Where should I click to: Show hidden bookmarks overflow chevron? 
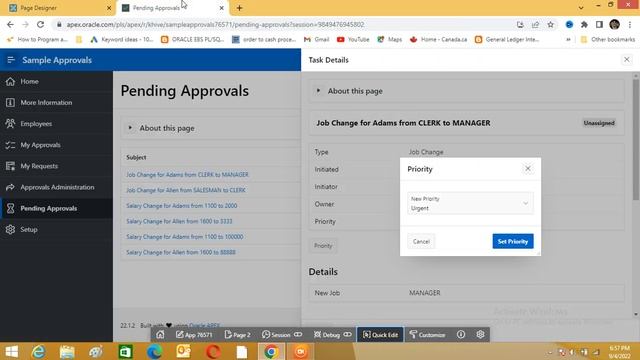pos(568,40)
